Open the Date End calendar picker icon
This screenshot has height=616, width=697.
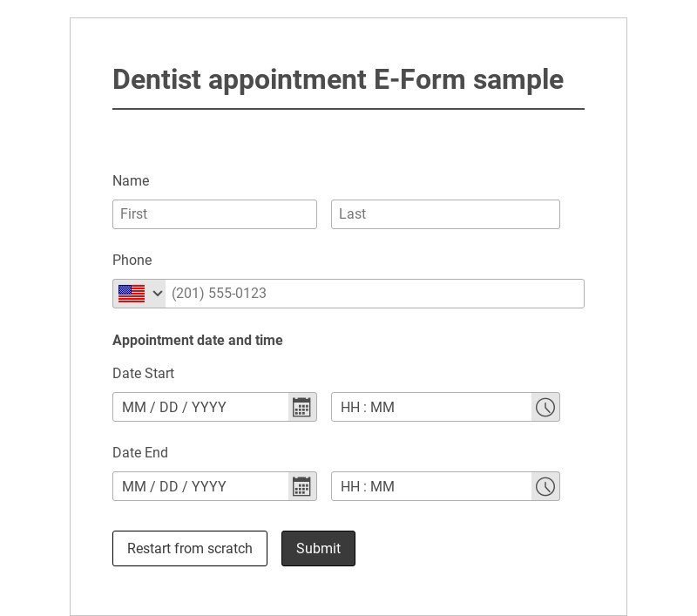(301, 486)
